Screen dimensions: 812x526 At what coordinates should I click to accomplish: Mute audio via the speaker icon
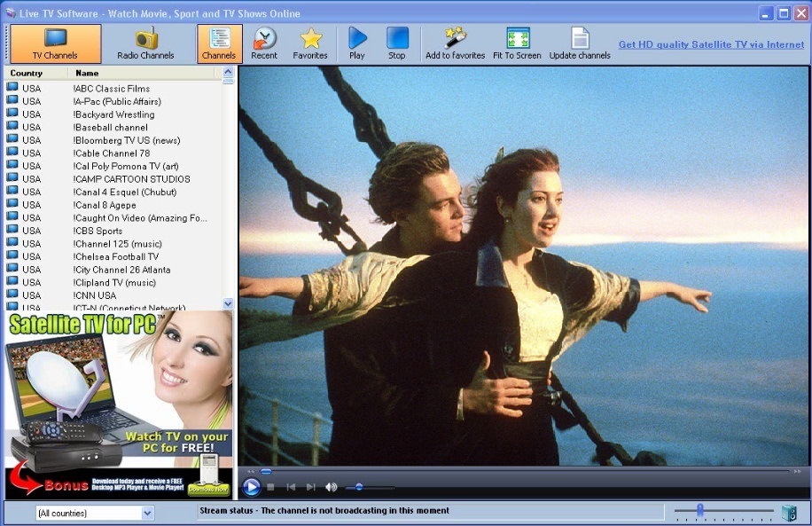tap(331, 486)
